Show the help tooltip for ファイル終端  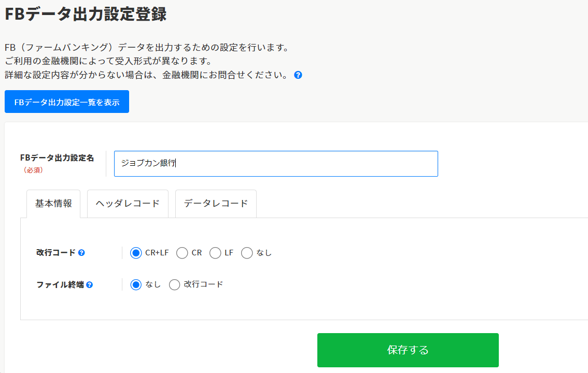pos(90,285)
